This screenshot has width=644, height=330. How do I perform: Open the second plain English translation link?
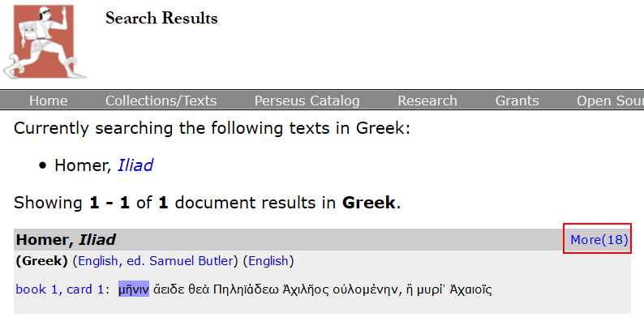coord(268,261)
